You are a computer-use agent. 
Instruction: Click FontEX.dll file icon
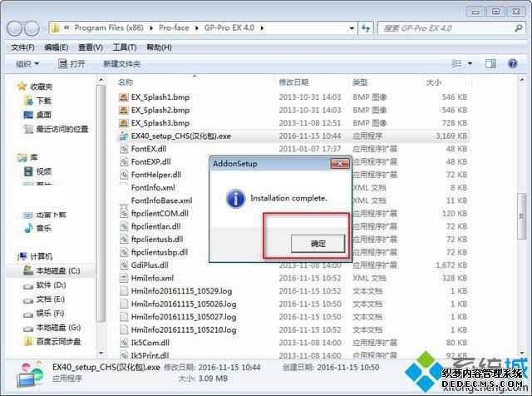pyautogui.click(x=124, y=149)
